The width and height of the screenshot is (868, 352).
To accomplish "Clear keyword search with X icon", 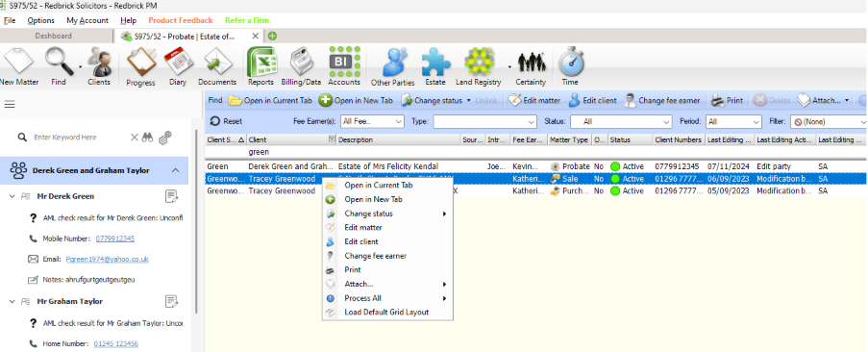I will point(134,138).
